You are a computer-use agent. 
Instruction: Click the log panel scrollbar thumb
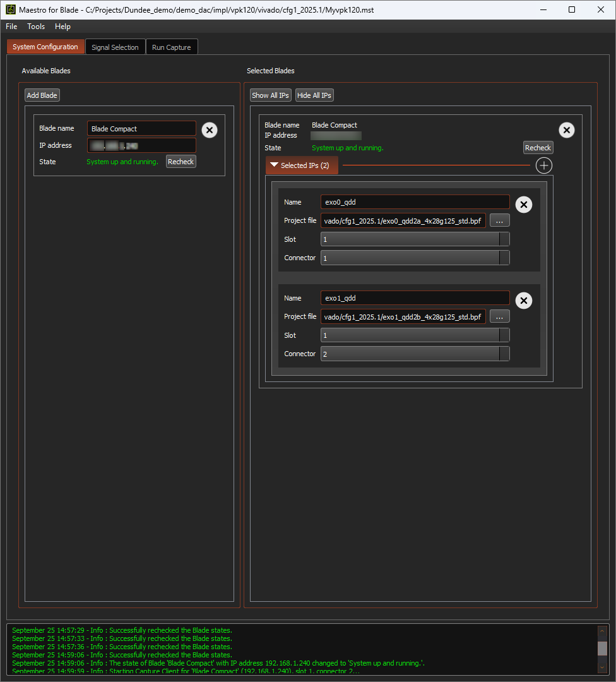(602, 648)
